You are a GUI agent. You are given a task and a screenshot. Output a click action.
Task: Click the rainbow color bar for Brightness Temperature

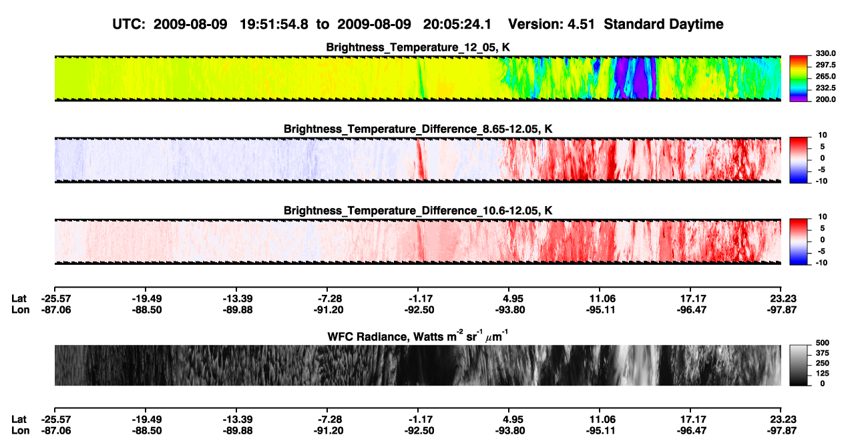798,77
